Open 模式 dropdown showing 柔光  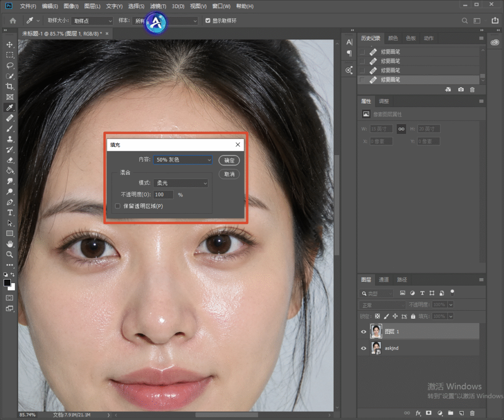tap(181, 183)
